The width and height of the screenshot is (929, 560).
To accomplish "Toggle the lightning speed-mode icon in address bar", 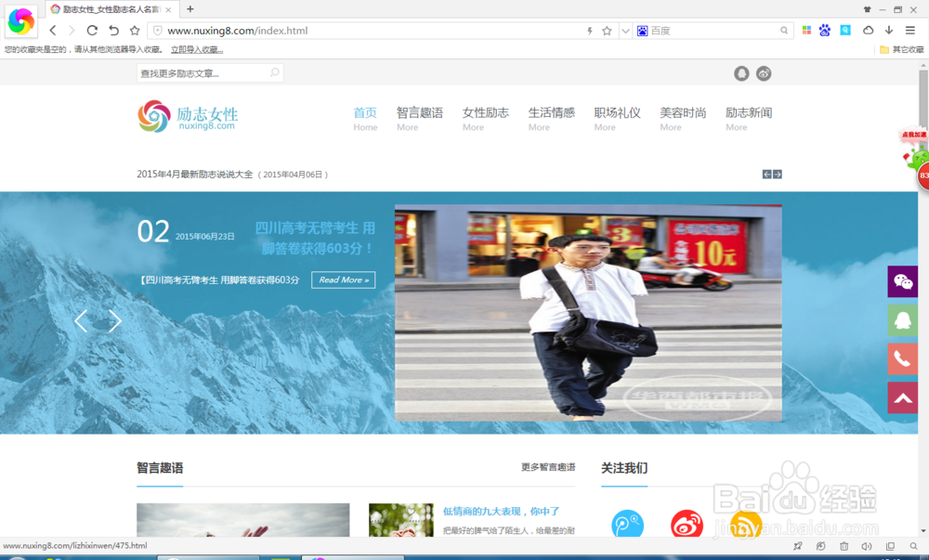I will (x=589, y=31).
